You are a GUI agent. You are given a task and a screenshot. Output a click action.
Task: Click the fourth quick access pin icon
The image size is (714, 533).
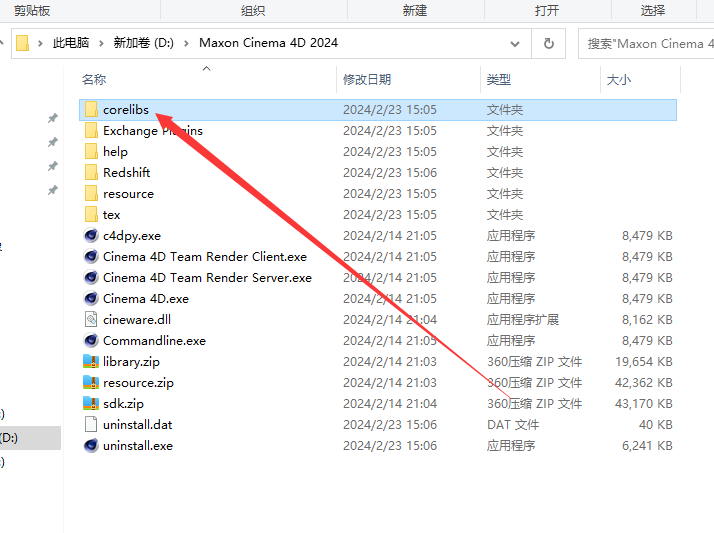[53, 190]
